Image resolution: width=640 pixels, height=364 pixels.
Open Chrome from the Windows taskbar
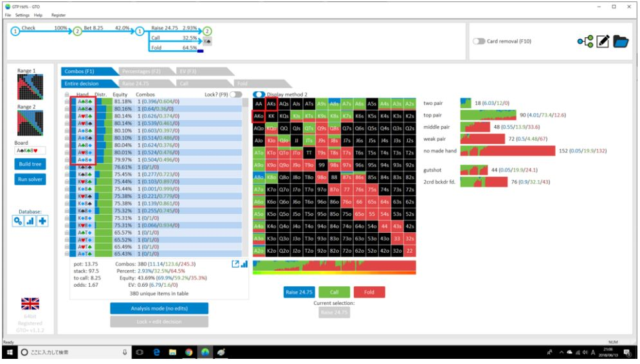[188, 352]
